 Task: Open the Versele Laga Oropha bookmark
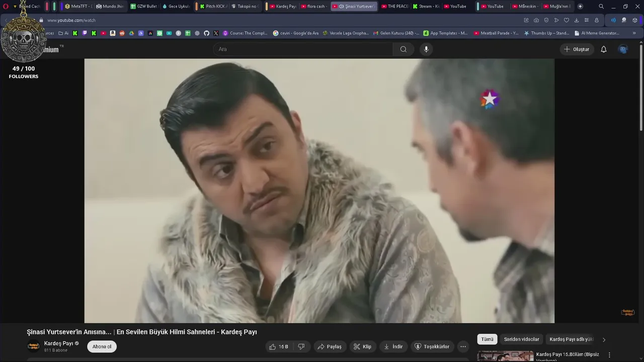[346, 33]
